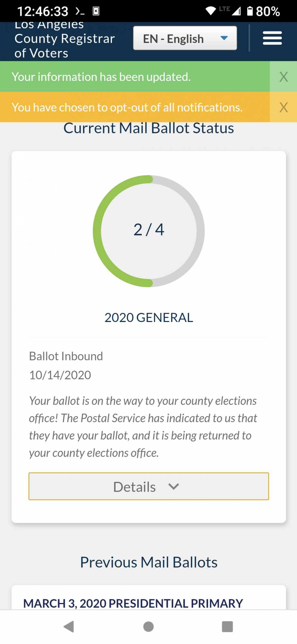Click the Previous Mail Ballots heading

coord(149,562)
